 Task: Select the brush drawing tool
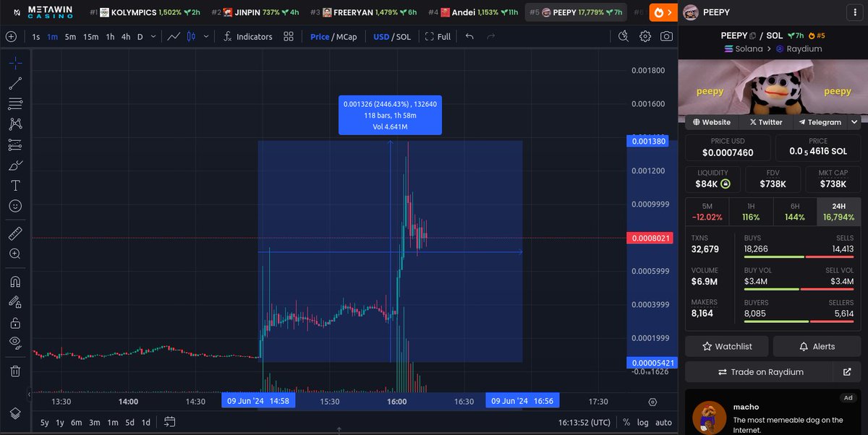14,165
